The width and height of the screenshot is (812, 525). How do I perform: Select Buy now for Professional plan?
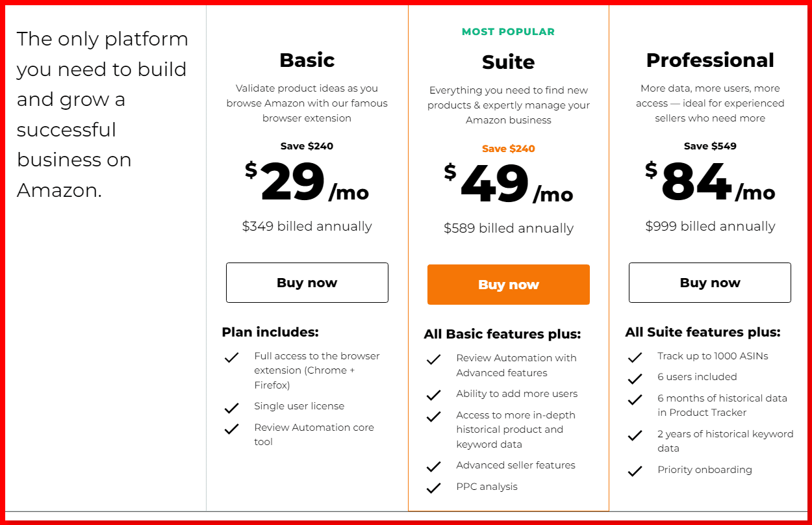tap(709, 283)
